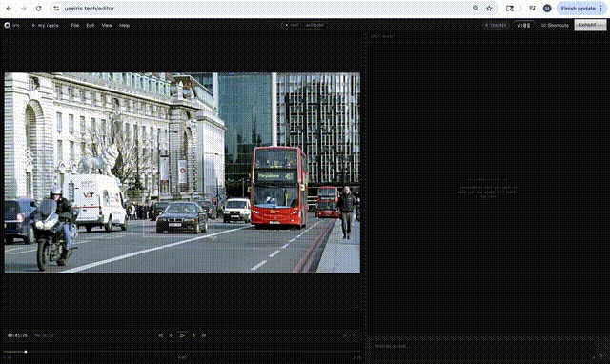This screenshot has width=610, height=364.
Task: Open the File menu
Action: click(75, 26)
